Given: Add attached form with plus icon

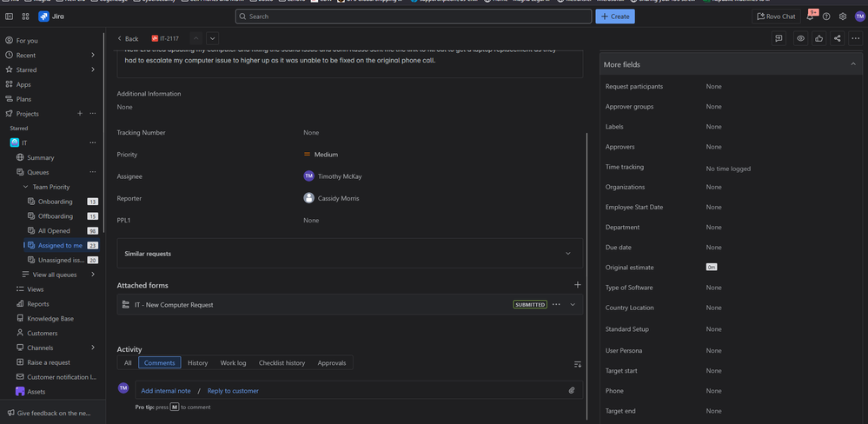Looking at the screenshot, I should (x=578, y=285).
